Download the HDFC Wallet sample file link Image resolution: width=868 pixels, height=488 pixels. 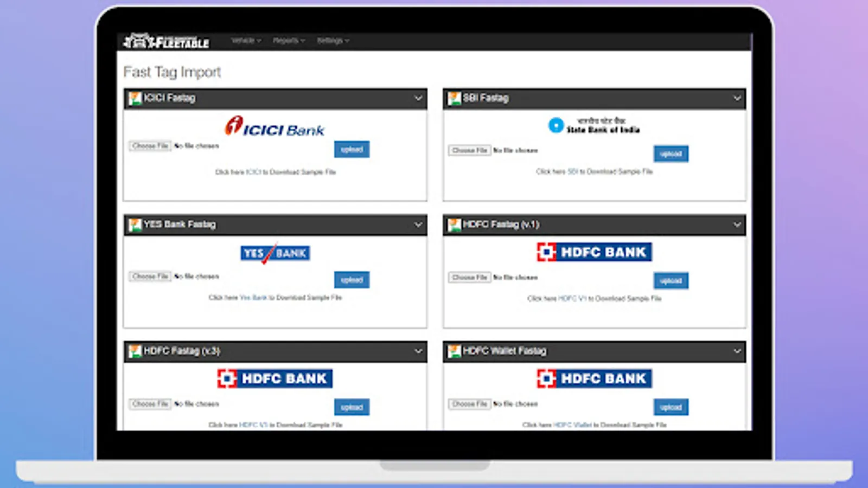click(x=573, y=425)
